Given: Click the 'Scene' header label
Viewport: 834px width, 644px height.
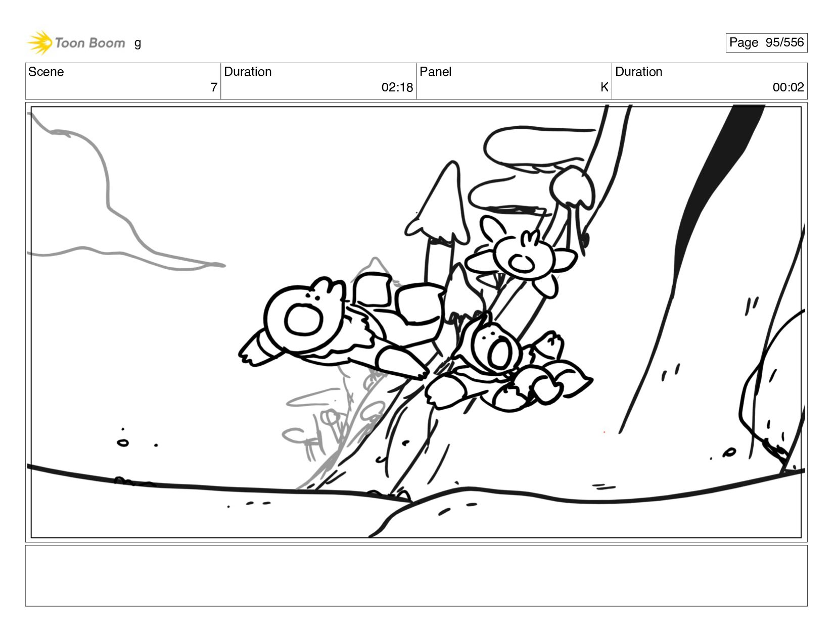Looking at the screenshot, I should pyautogui.click(x=46, y=72).
